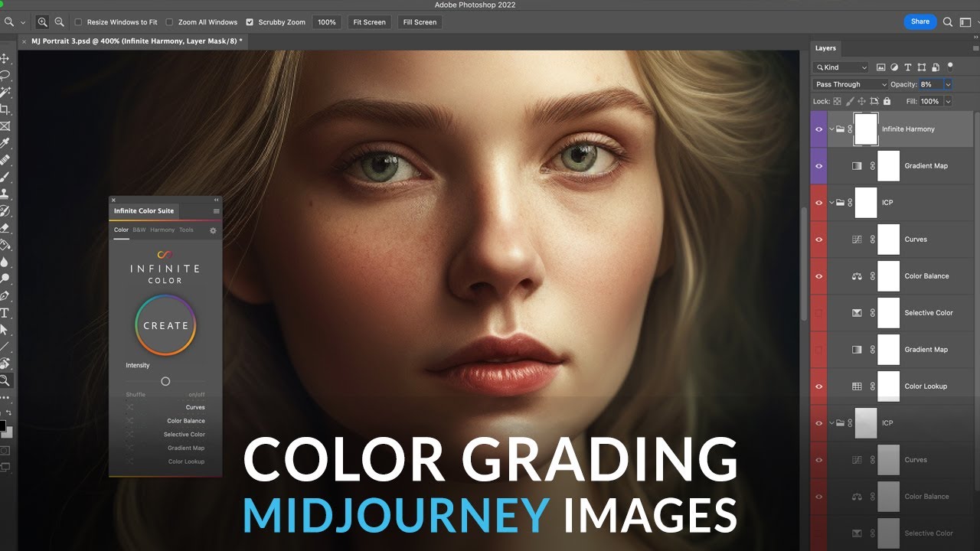Open the Fill slider dropdown arrow

click(949, 101)
